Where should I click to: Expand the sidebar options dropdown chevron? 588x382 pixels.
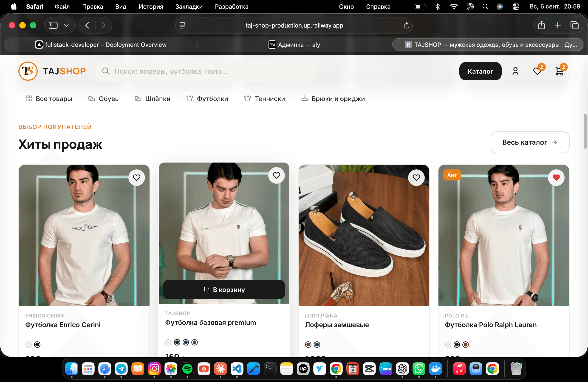pyautogui.click(x=66, y=25)
